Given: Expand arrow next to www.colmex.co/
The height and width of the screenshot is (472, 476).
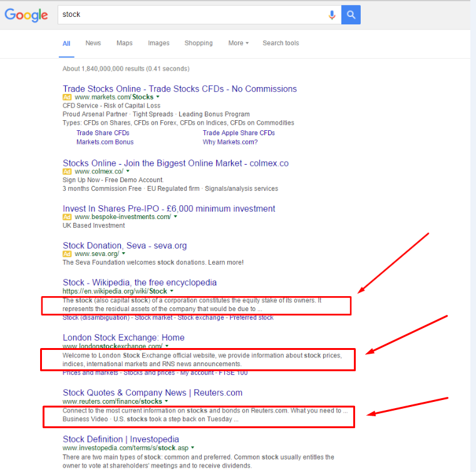Looking at the screenshot, I should [128, 171].
